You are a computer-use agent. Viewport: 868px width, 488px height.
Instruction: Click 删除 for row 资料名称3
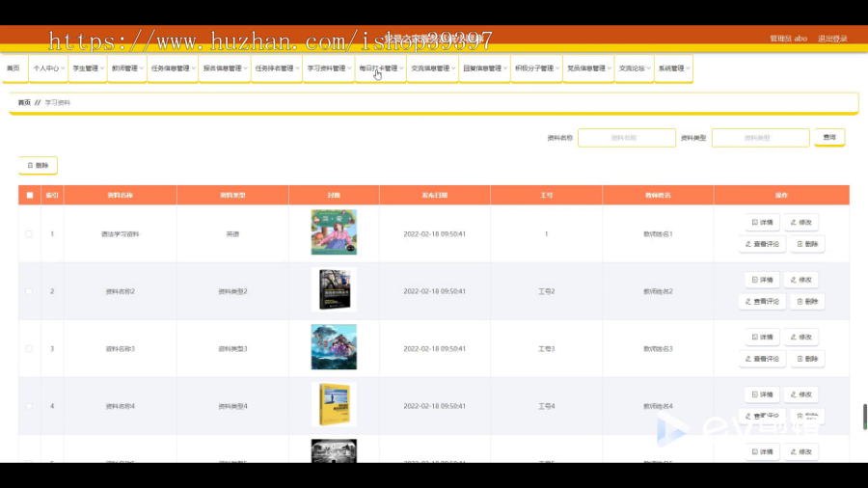pos(807,359)
